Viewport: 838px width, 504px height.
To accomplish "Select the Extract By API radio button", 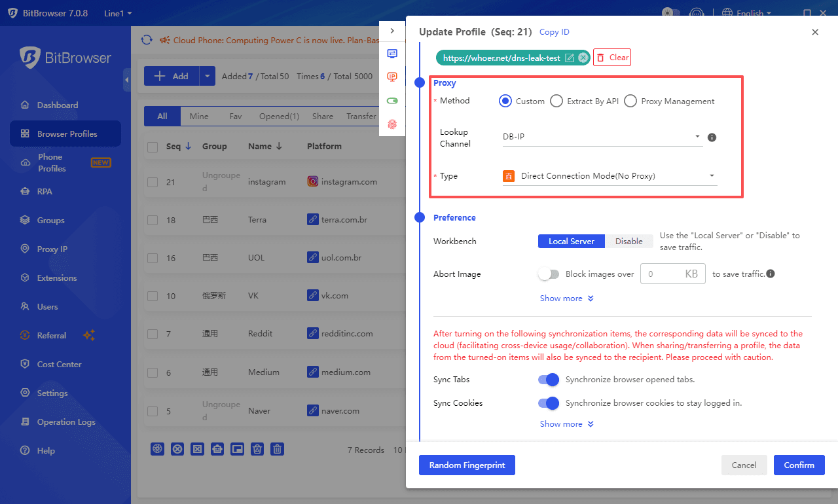I will [x=556, y=101].
